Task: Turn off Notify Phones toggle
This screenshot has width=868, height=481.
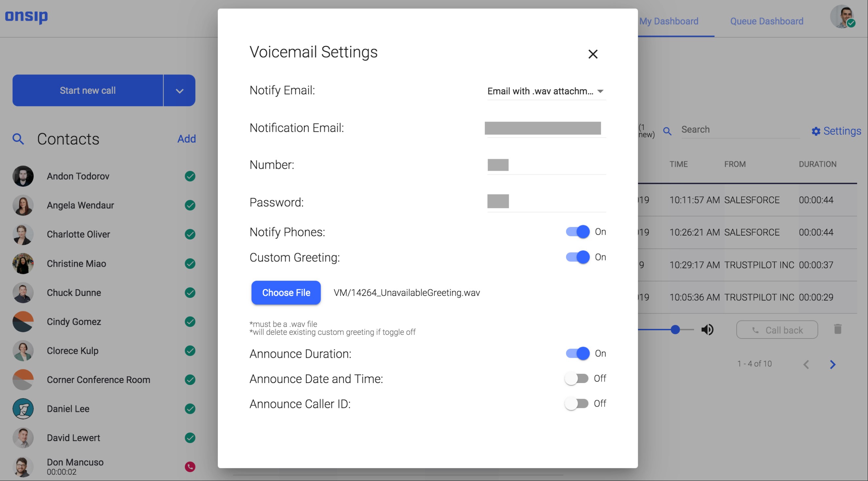Action: pos(577,232)
